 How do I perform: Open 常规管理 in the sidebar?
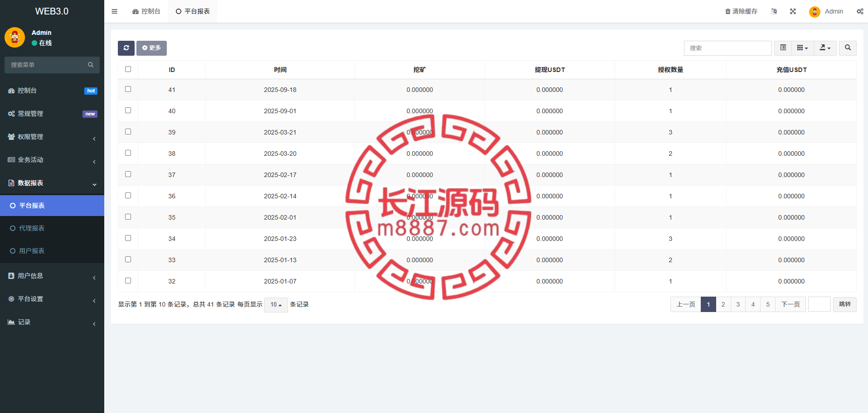[x=52, y=114]
